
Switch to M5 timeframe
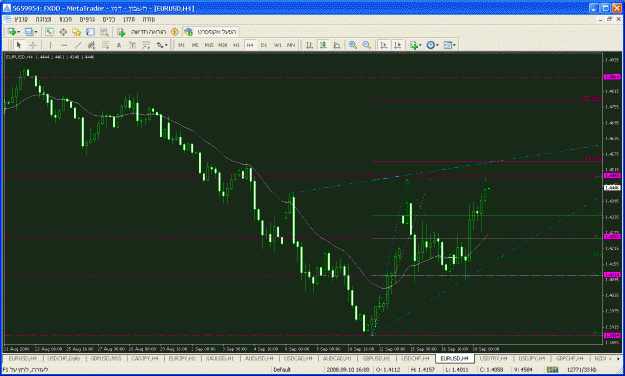coord(195,45)
